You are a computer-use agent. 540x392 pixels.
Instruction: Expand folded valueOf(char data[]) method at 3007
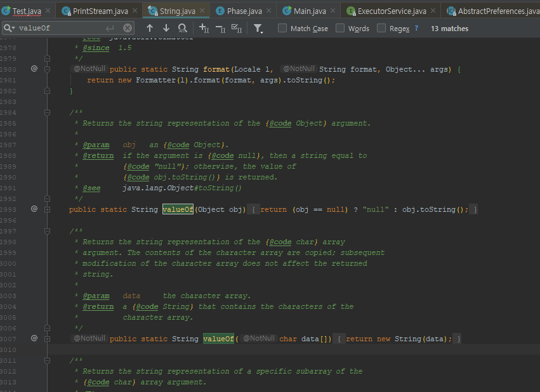pyautogui.click(x=48, y=339)
